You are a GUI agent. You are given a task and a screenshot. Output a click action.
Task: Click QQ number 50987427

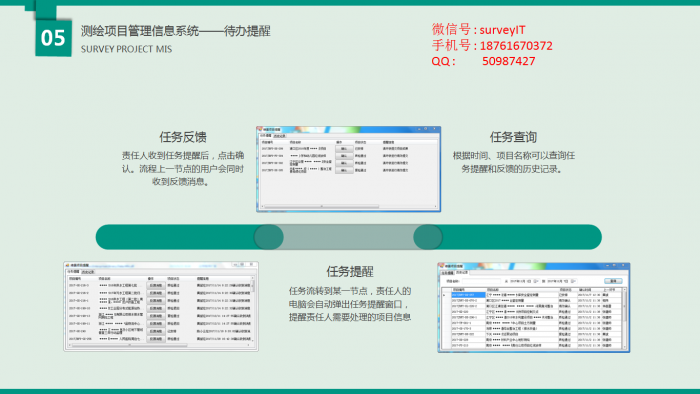click(508, 61)
